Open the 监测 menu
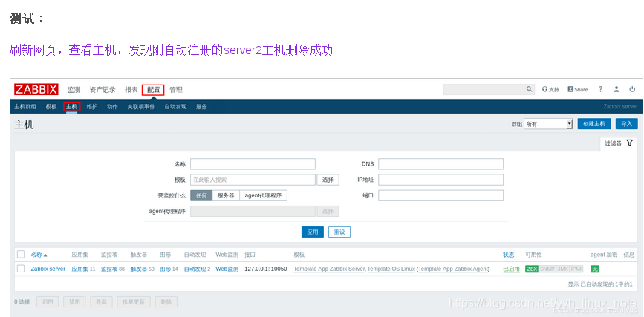Image resolution: width=644 pixels, height=317 pixels. 74,90
